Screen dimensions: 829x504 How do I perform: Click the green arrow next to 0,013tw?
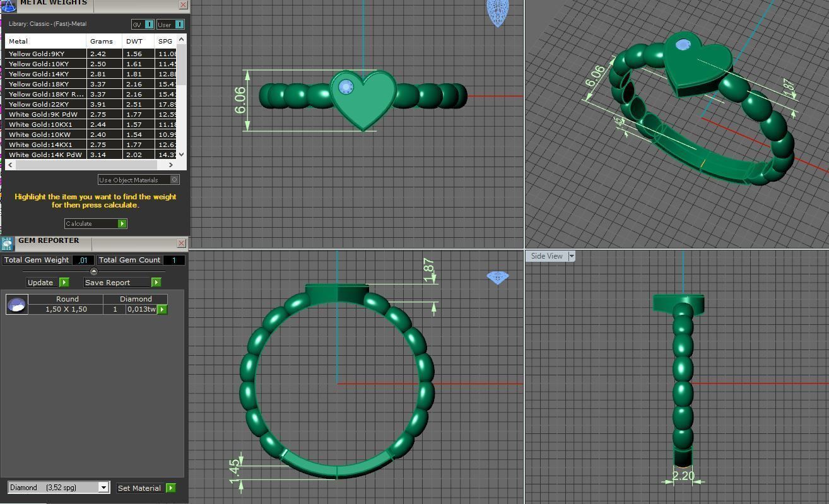(x=162, y=310)
